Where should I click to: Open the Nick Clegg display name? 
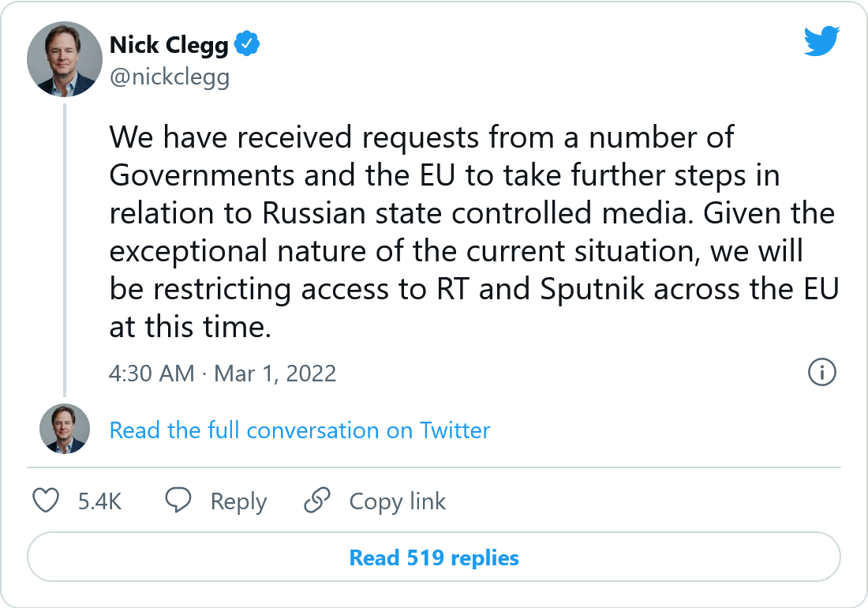pyautogui.click(x=169, y=45)
